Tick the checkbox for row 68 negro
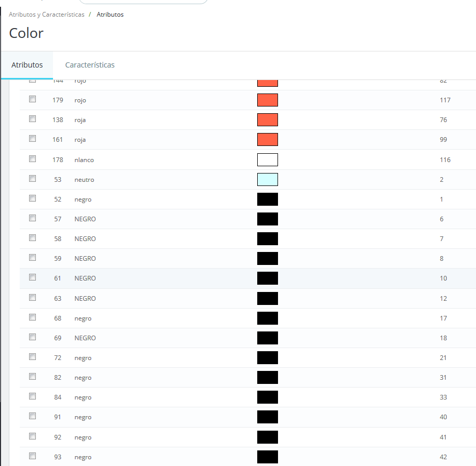Screen dimensions: 476x466 click(33, 317)
